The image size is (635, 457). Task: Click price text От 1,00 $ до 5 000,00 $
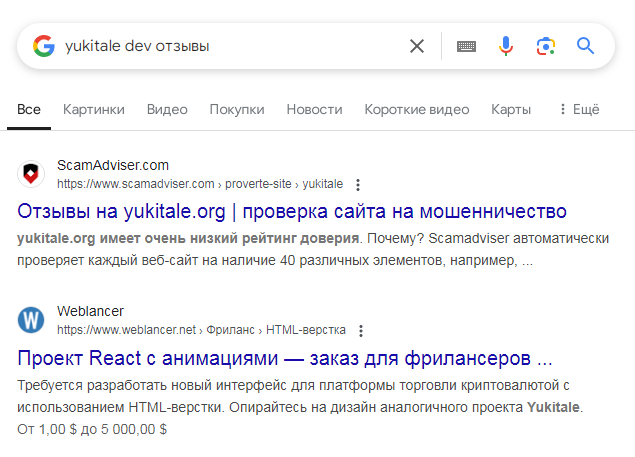click(92, 429)
